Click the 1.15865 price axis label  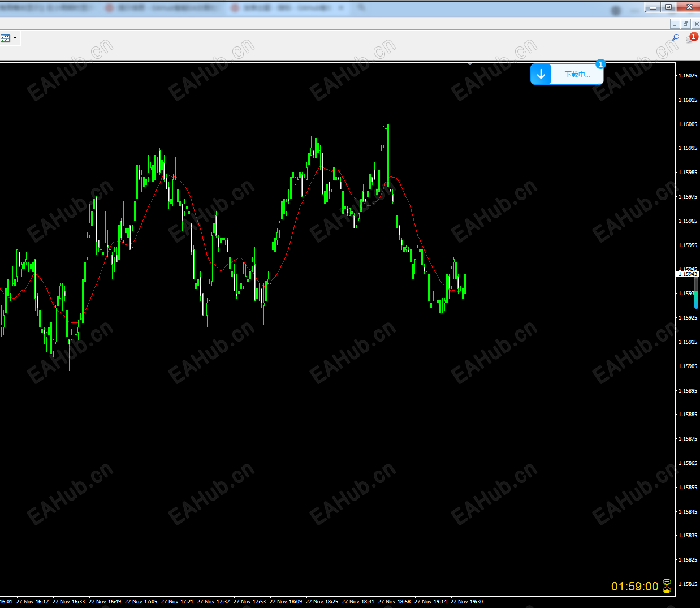688,463
